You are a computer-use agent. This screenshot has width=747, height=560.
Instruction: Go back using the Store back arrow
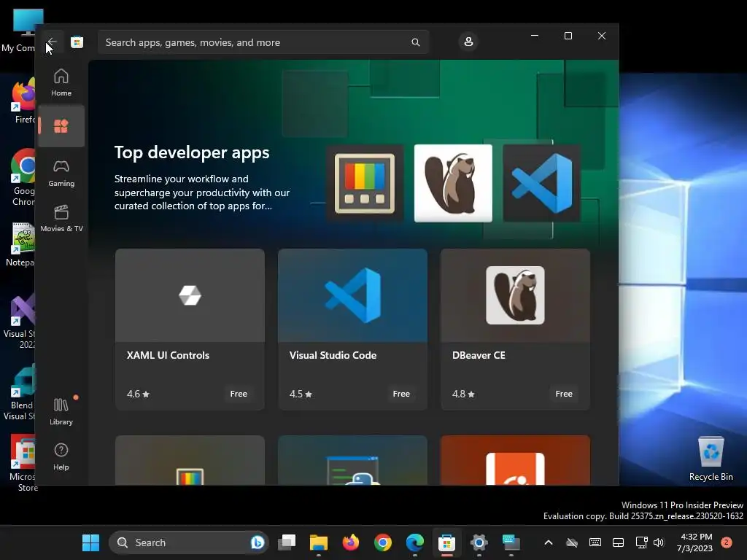pos(52,42)
